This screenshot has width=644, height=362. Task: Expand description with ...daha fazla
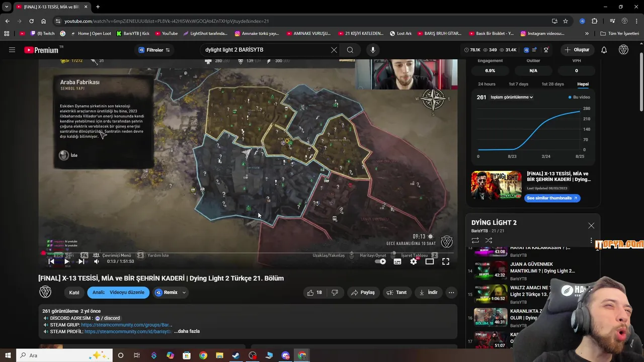click(187, 331)
